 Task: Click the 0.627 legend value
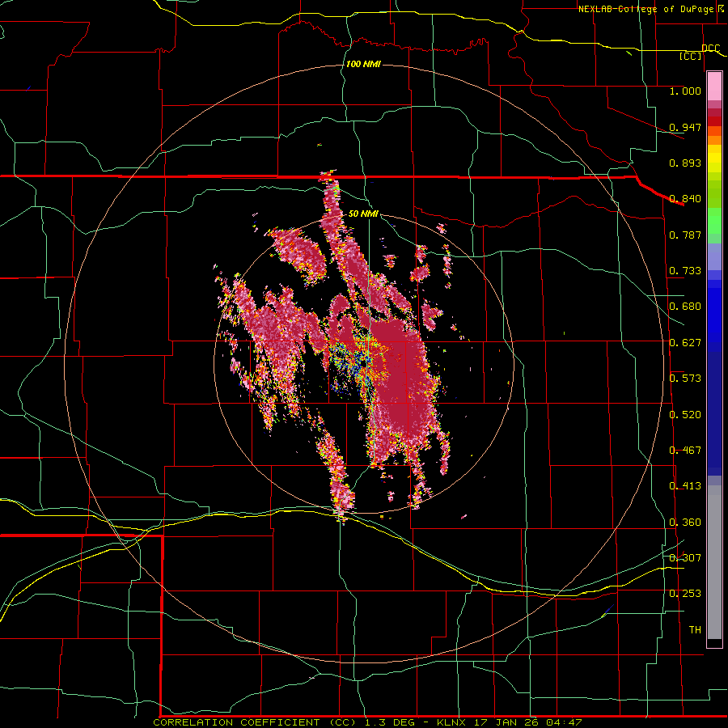685,343
